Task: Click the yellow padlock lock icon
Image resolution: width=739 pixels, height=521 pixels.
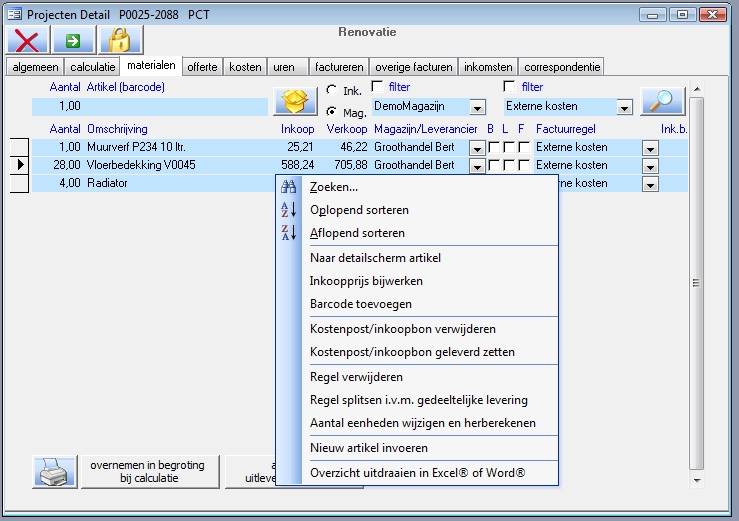Action: pos(120,40)
